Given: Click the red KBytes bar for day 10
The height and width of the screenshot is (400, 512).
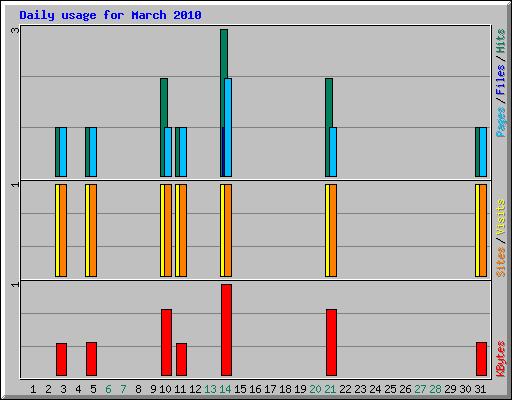Looking at the screenshot, I should click(x=166, y=342).
